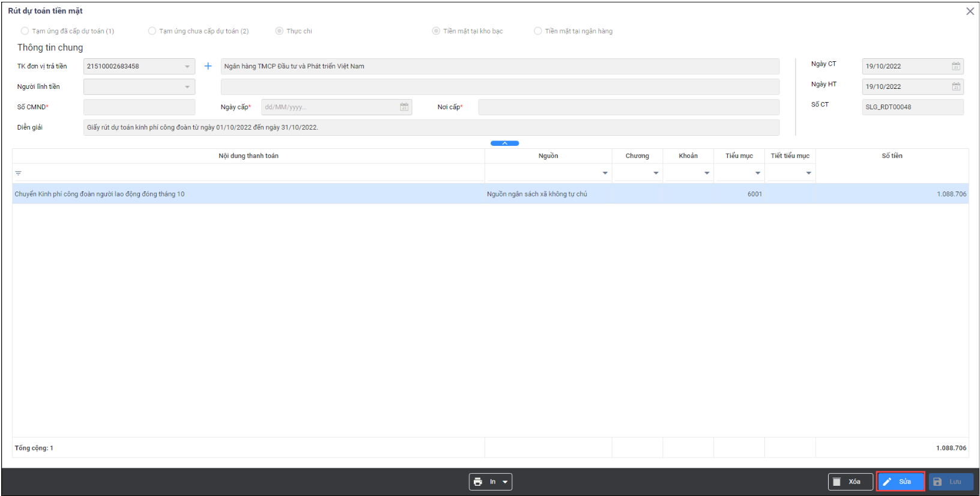Sort by Chương column header
Viewport: 980px width, 496px height.
coord(637,156)
